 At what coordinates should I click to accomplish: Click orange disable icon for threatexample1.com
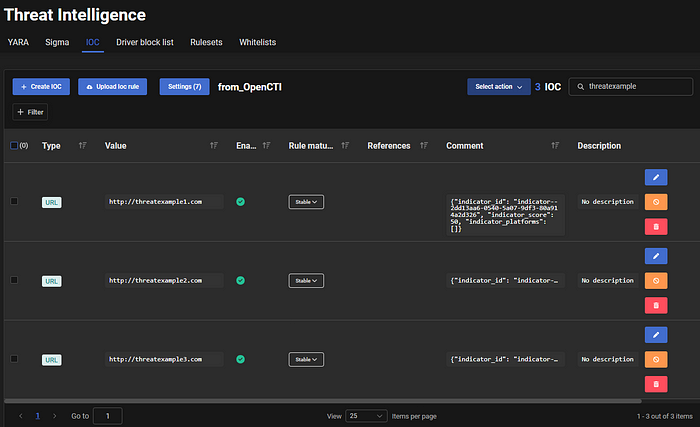[657, 202]
